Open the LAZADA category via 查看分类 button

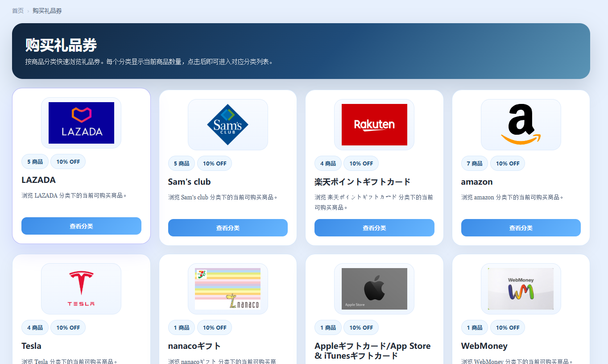[81, 226]
